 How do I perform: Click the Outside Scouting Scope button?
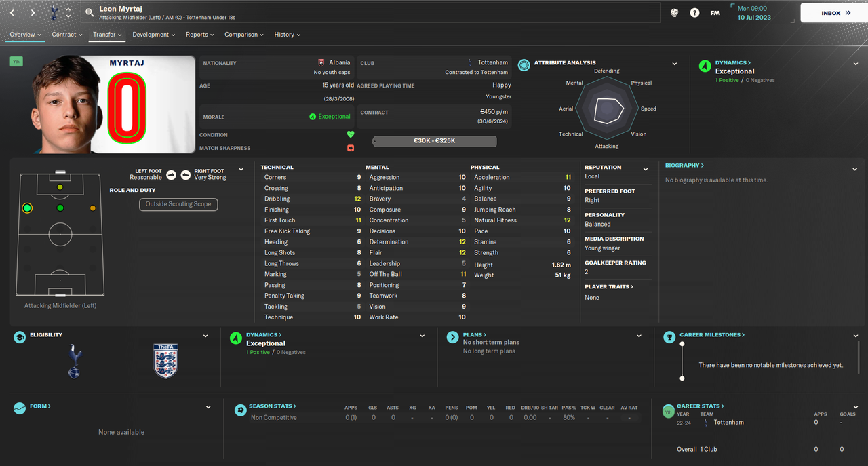tap(178, 204)
